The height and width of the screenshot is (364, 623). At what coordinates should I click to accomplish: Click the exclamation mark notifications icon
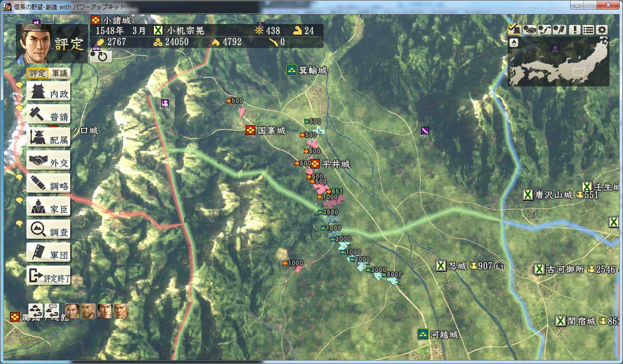coord(574,29)
